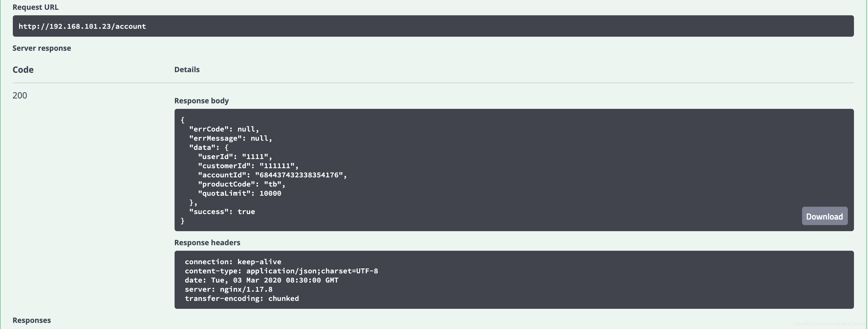
Task: Click the "errCode": null line
Action: pos(224,129)
